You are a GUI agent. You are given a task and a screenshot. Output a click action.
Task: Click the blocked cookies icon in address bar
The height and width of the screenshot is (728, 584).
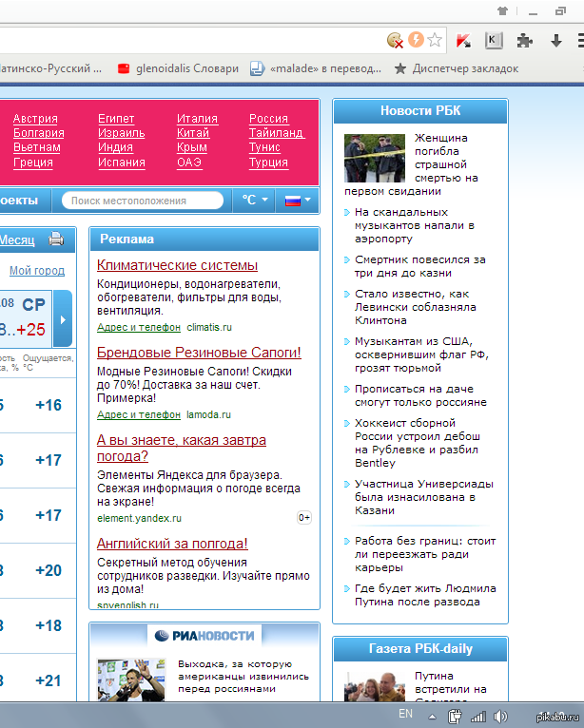point(395,40)
